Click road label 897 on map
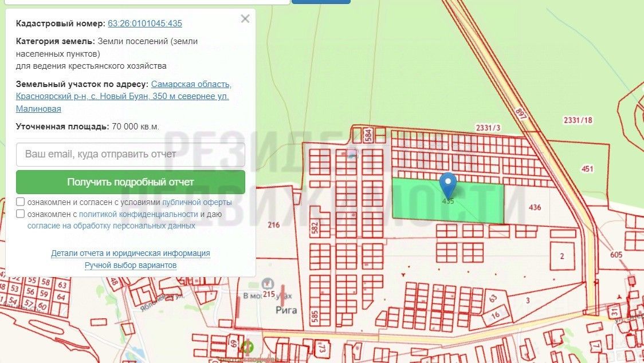The image size is (644, 363). pos(521,114)
